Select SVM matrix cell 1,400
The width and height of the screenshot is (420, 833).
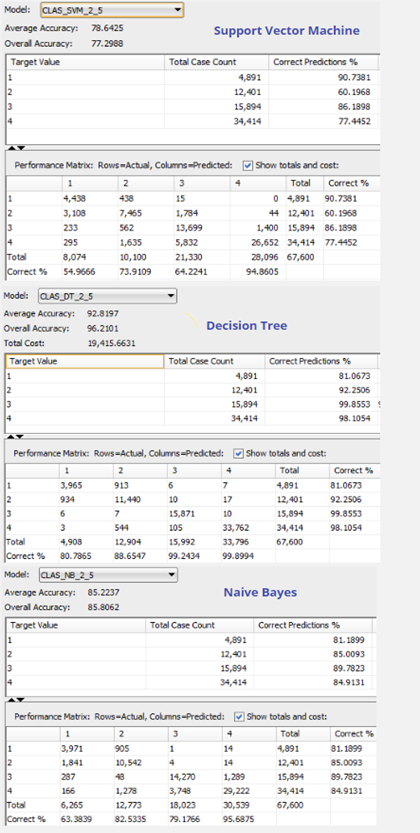point(268,227)
